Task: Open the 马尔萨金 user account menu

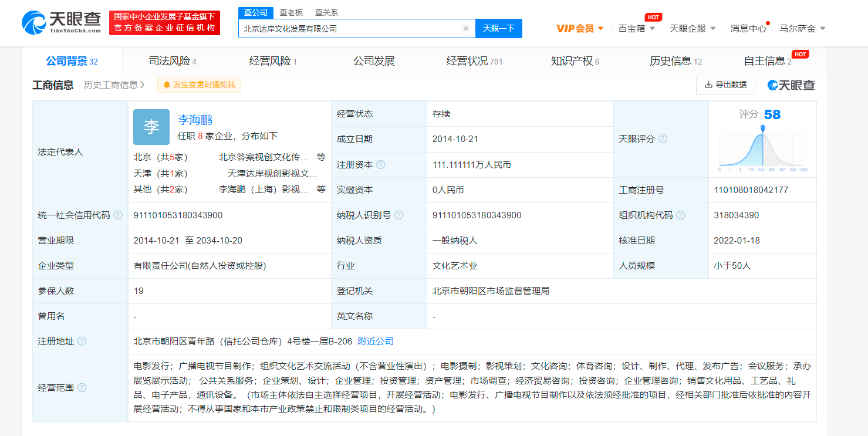Action: coord(802,28)
